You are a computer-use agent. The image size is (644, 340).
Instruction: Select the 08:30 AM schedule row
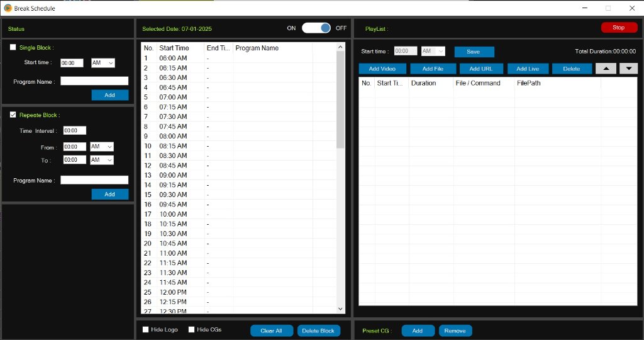[238, 156]
